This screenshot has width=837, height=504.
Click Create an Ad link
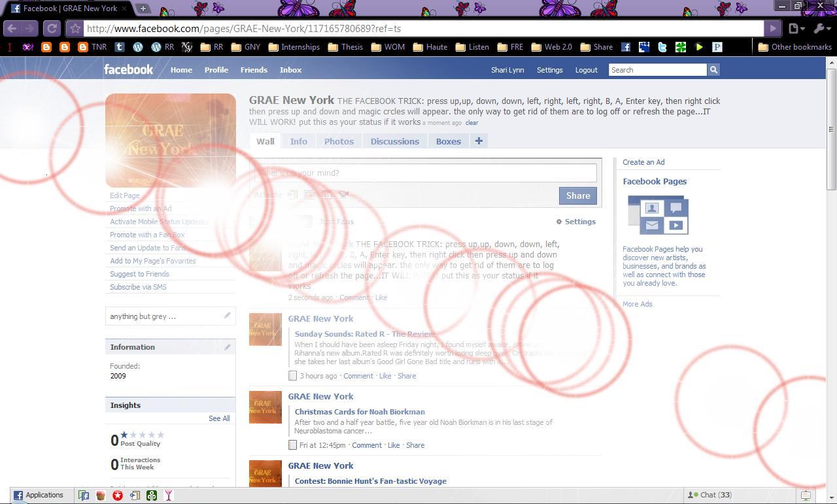(x=643, y=162)
